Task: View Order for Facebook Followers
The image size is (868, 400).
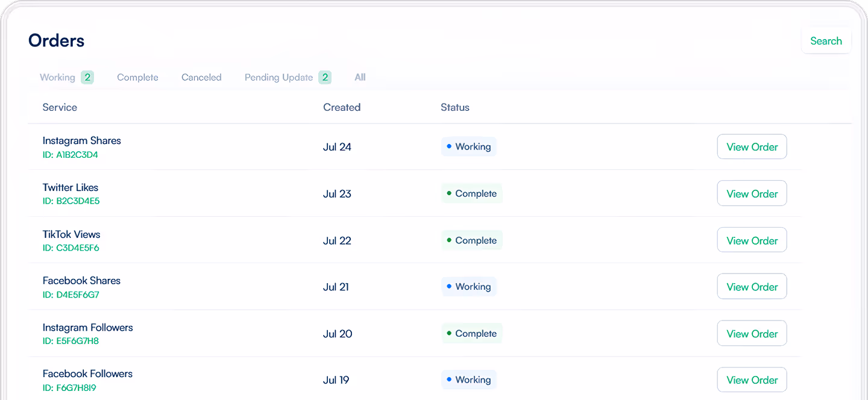Action: click(x=752, y=380)
